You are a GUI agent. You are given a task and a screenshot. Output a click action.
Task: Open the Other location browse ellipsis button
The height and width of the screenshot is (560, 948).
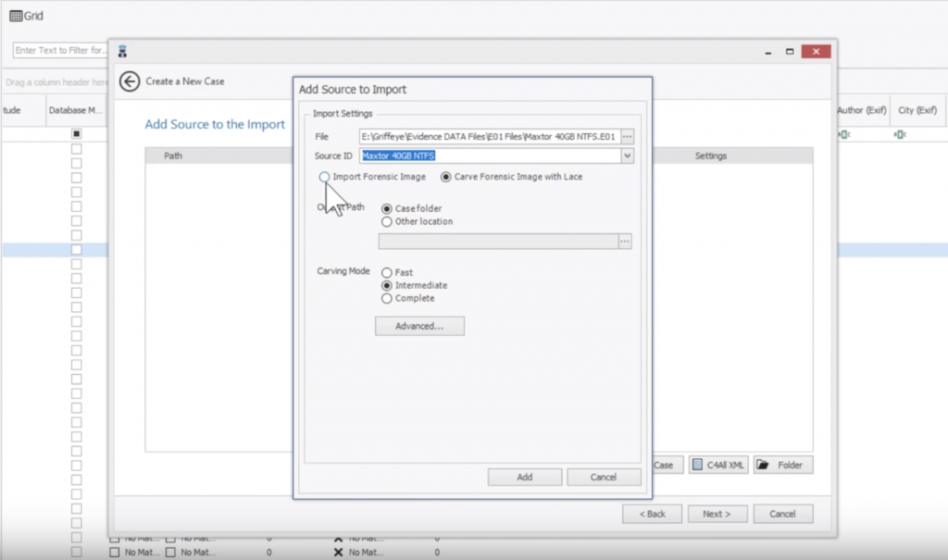[626, 241]
